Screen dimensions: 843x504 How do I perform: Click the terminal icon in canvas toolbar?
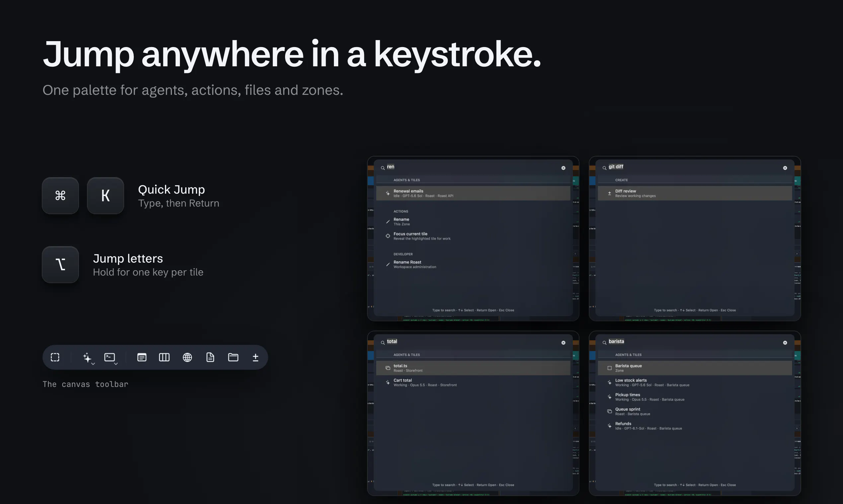(110, 357)
